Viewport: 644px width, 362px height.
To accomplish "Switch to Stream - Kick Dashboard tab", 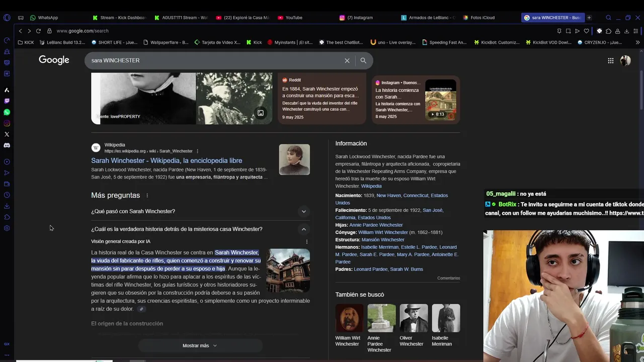I will [120, 18].
